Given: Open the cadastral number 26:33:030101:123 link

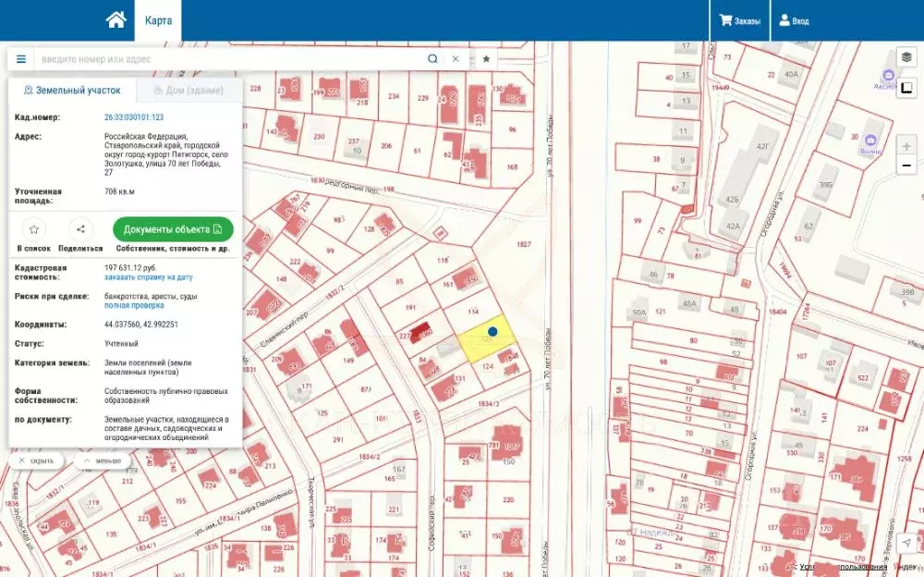Looking at the screenshot, I should (134, 117).
